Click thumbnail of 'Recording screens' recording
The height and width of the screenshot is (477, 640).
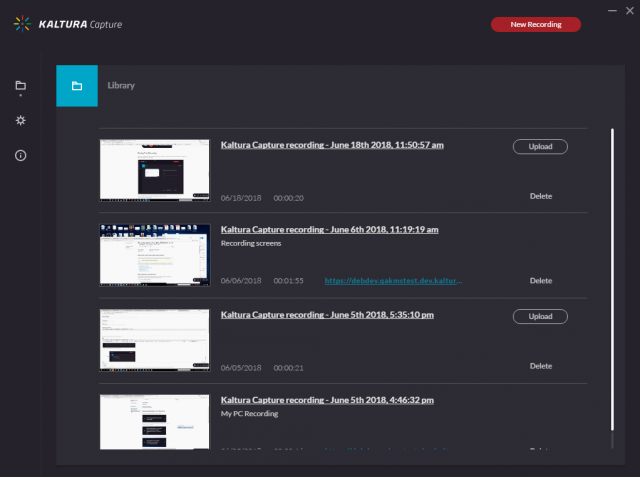click(x=155, y=254)
